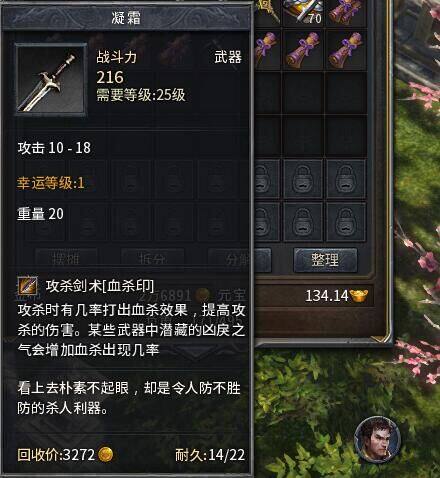Click the 幸运等级:1 attribute line
This screenshot has height=478, width=440.
click(x=51, y=183)
